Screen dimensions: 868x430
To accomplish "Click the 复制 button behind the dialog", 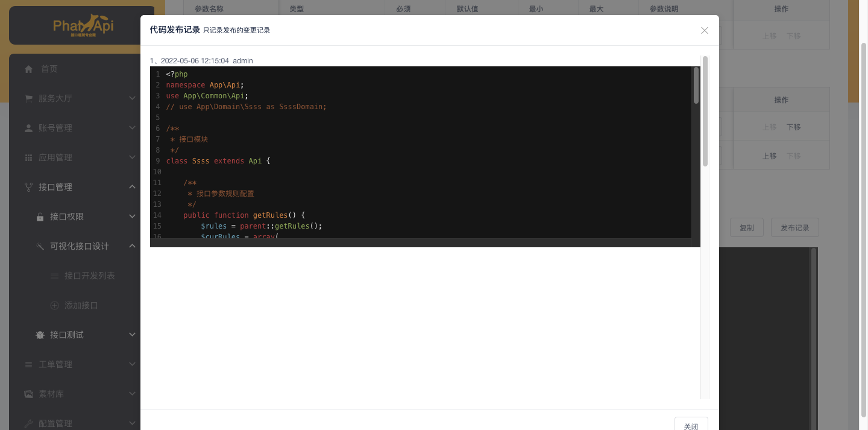I will (747, 228).
